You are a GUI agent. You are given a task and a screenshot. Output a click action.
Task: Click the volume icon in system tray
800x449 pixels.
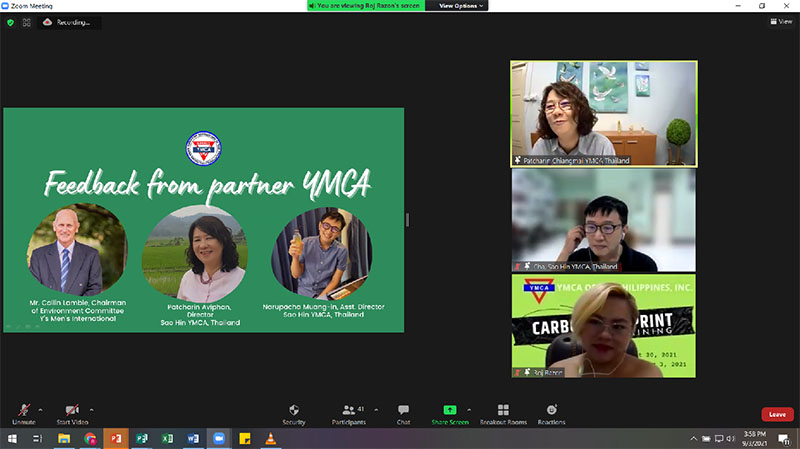[731, 438]
